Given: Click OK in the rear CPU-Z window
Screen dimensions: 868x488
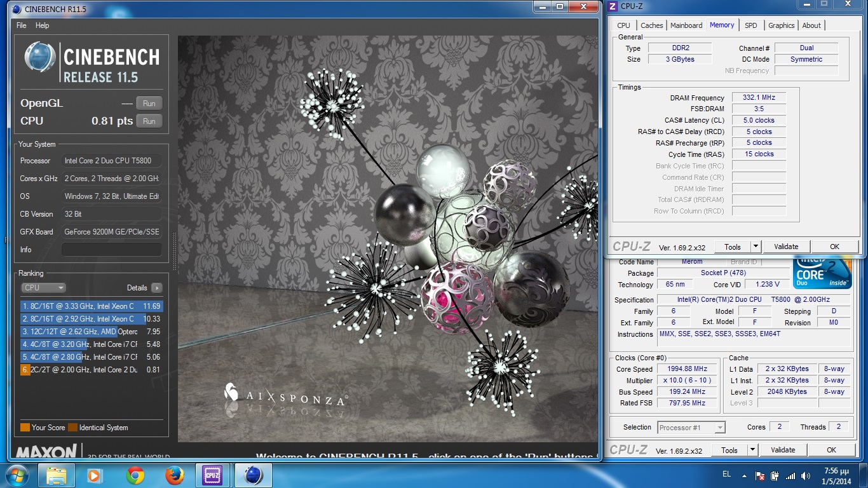Looking at the screenshot, I should pos(831,450).
